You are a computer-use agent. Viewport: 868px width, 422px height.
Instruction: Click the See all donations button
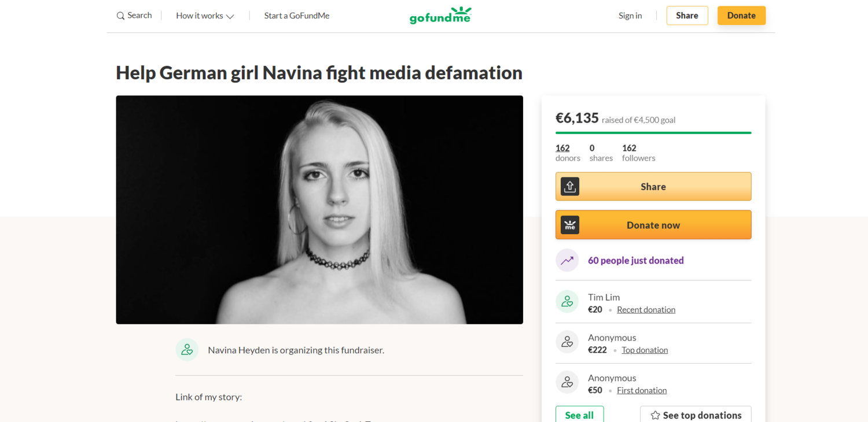click(579, 414)
